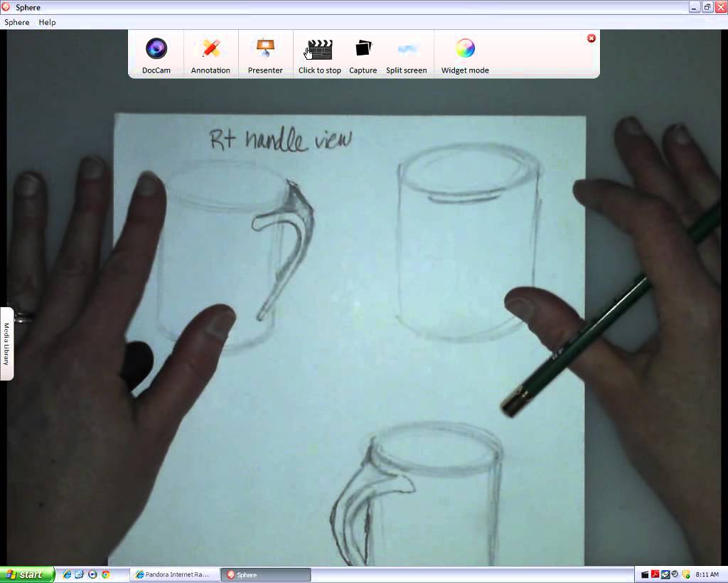728x583 pixels.
Task: Expand the Media Library side panel
Action: click(8, 340)
